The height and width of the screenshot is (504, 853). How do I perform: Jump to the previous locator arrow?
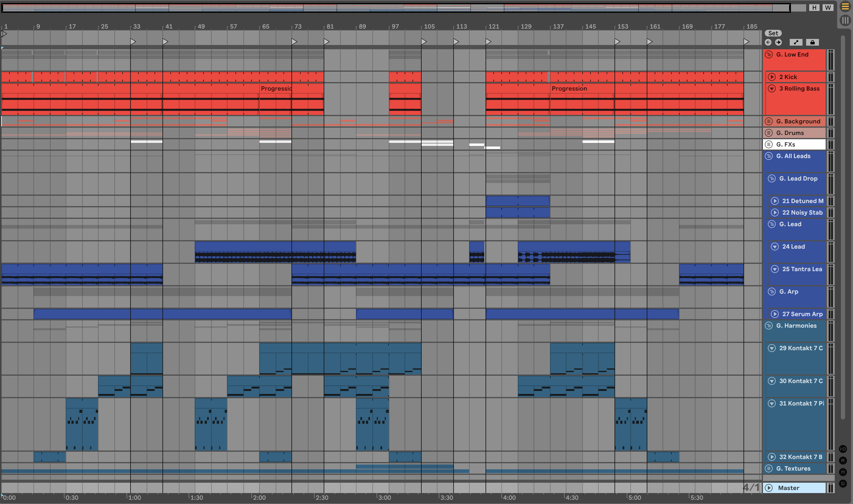click(768, 43)
